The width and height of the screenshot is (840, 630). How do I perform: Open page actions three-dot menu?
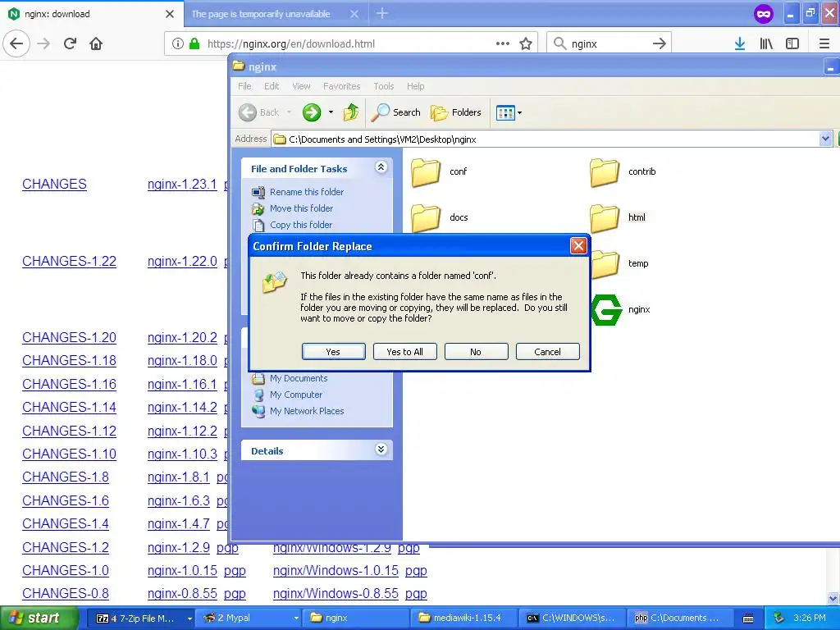[503, 43]
